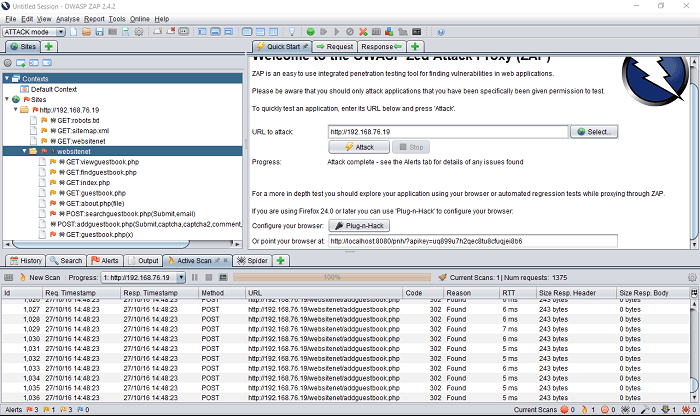Click the help globe icon in toolbar
The height and width of the screenshot is (416, 700).
pyautogui.click(x=441, y=32)
